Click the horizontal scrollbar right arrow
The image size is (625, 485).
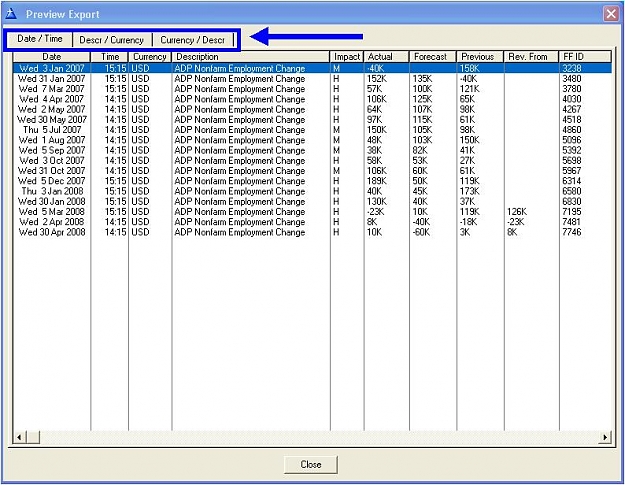[x=605, y=437]
